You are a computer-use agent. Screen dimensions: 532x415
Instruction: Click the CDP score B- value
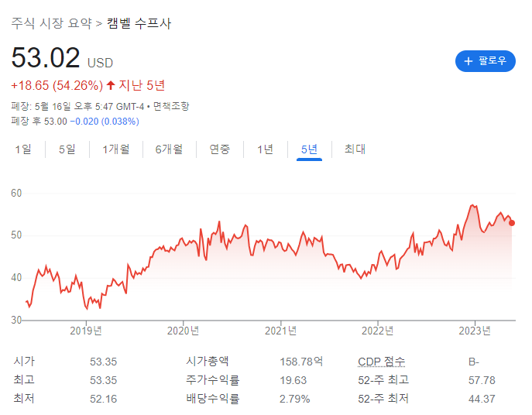click(x=474, y=362)
